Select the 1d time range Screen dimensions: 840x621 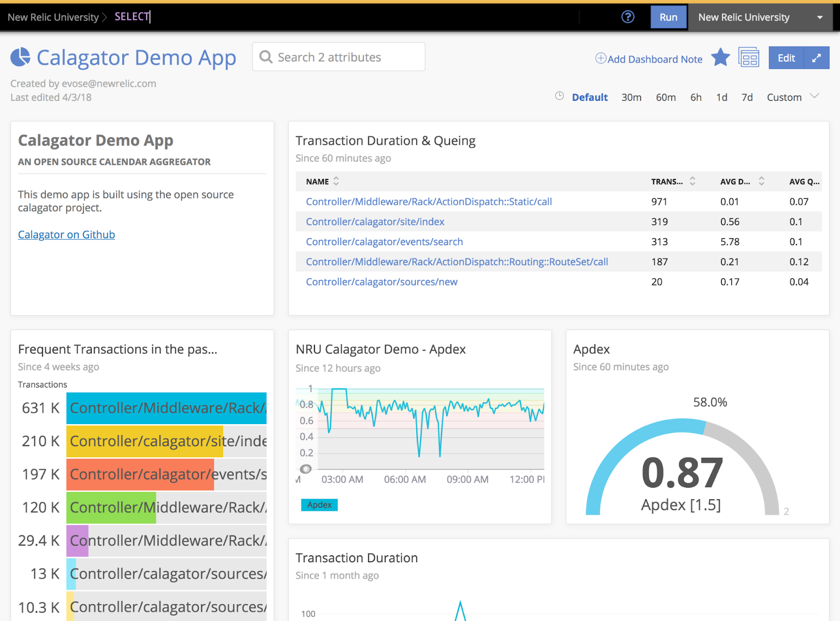click(722, 97)
